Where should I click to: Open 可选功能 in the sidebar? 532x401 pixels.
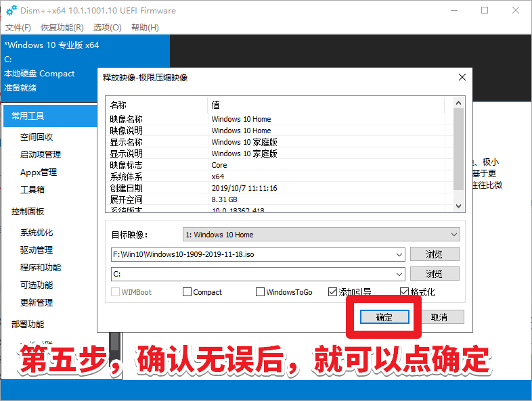click(x=37, y=285)
